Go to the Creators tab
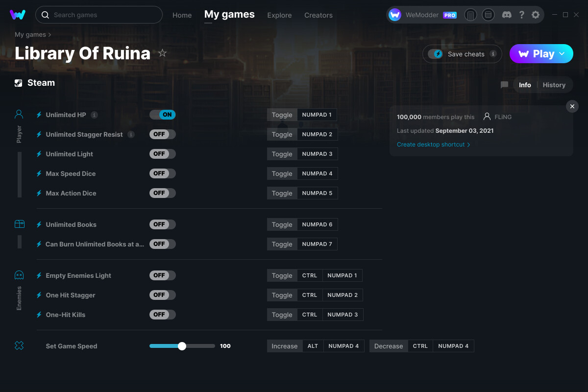This screenshot has width=588, height=392. (318, 15)
